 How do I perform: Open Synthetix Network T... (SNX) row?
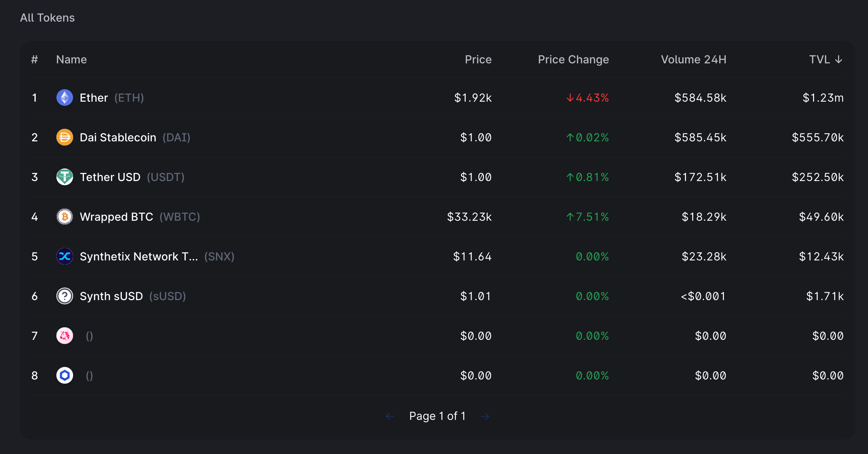(x=157, y=257)
